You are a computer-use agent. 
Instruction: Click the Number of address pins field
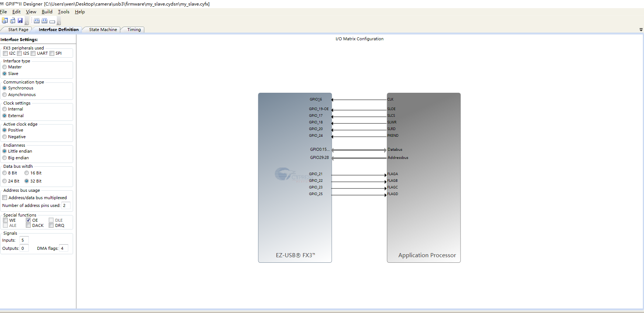pos(66,206)
